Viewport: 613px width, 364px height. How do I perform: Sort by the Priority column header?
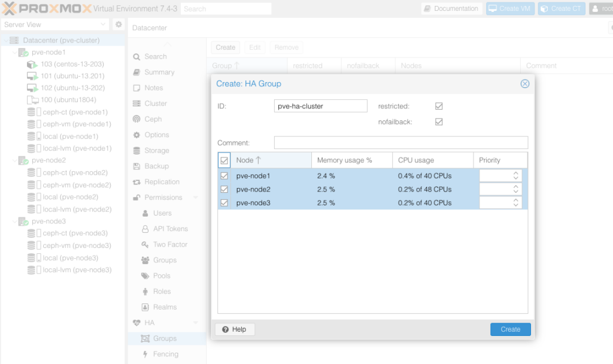[500, 160]
